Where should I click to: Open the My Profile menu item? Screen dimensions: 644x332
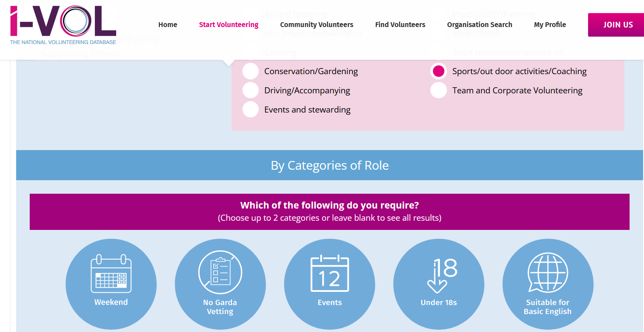[550, 25]
